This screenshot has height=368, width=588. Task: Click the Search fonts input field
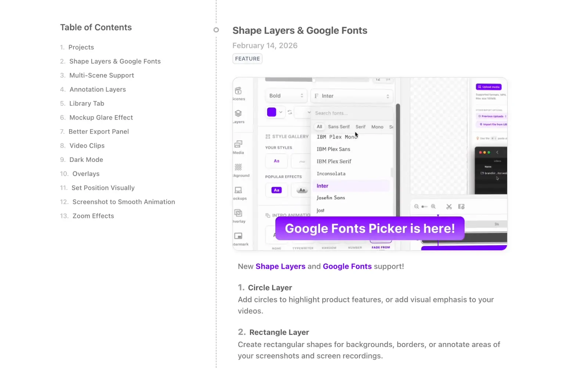coord(351,113)
